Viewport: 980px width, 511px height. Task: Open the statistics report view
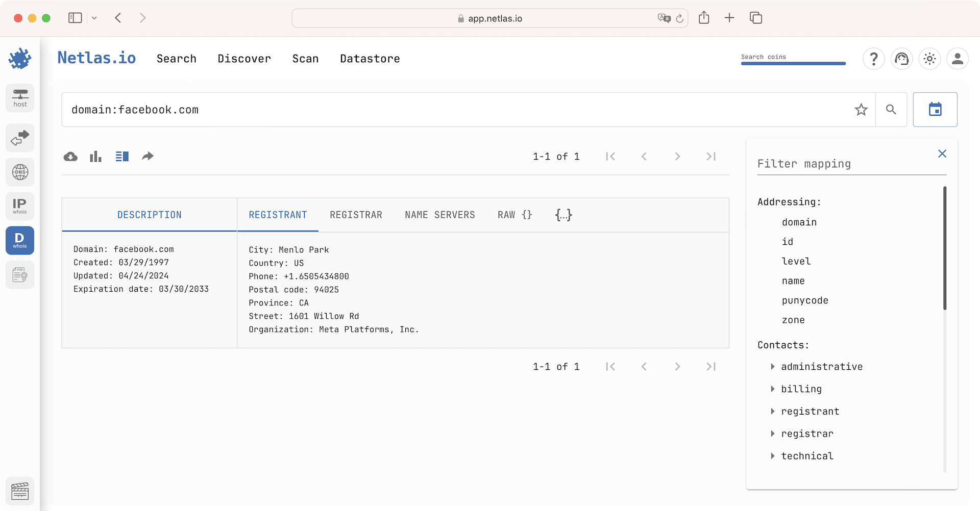95,156
